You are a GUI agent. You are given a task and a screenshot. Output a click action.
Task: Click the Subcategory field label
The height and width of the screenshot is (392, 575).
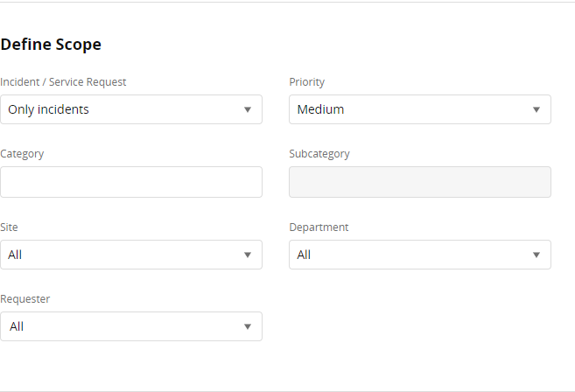pyautogui.click(x=319, y=154)
